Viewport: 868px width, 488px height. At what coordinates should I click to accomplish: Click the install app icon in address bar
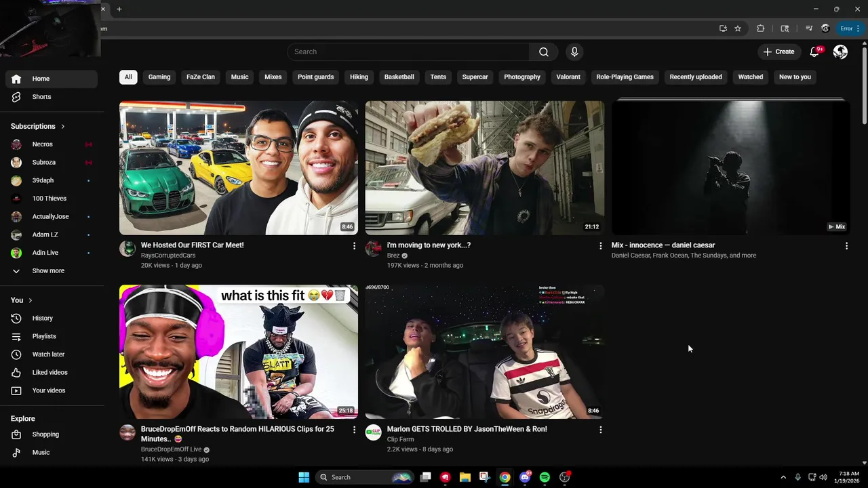pyautogui.click(x=723, y=28)
